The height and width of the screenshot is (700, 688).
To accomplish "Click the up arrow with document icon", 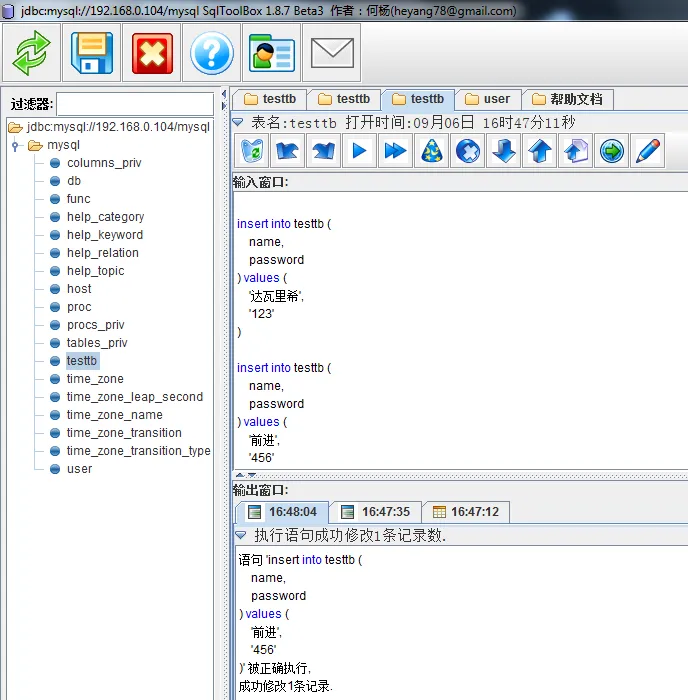I will (x=576, y=151).
